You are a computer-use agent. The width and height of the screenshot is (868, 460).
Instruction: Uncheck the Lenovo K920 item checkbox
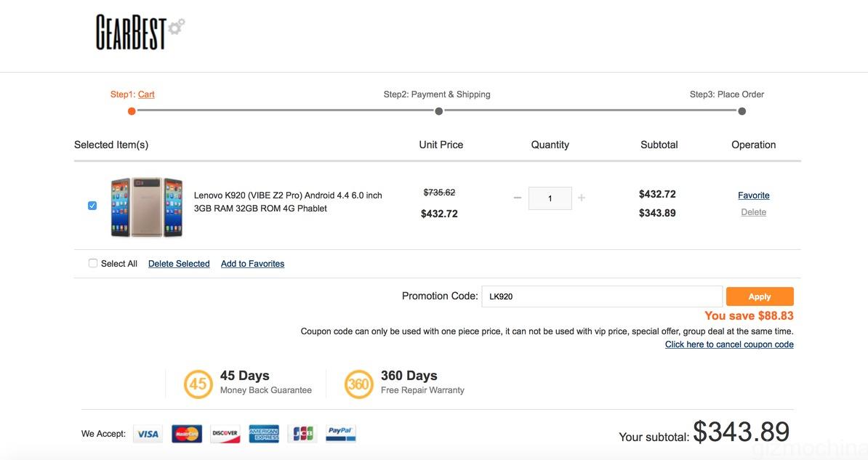[92, 206]
